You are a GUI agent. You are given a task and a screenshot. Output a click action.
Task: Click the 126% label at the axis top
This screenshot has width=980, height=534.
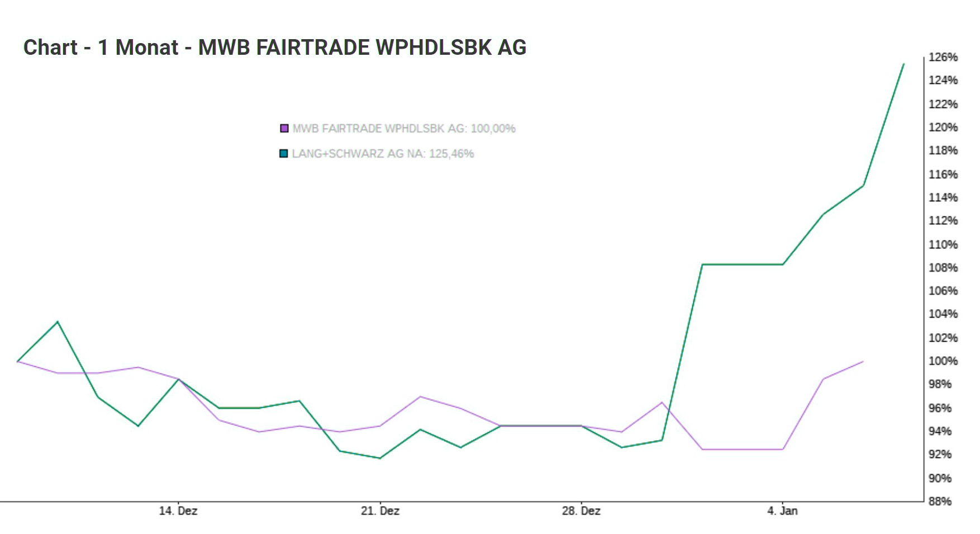(943, 56)
